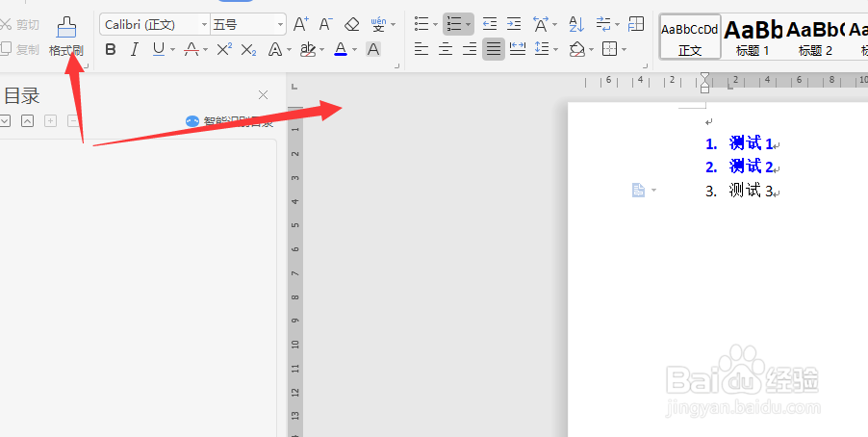The width and height of the screenshot is (868, 437).
Task: Apply borders with the grid icon
Action: click(609, 49)
